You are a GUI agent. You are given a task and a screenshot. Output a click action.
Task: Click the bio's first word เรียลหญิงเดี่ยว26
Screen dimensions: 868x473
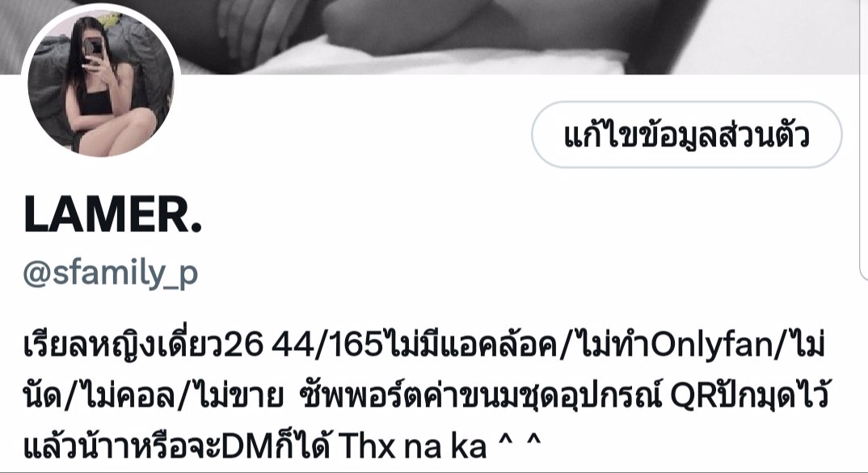(144, 344)
